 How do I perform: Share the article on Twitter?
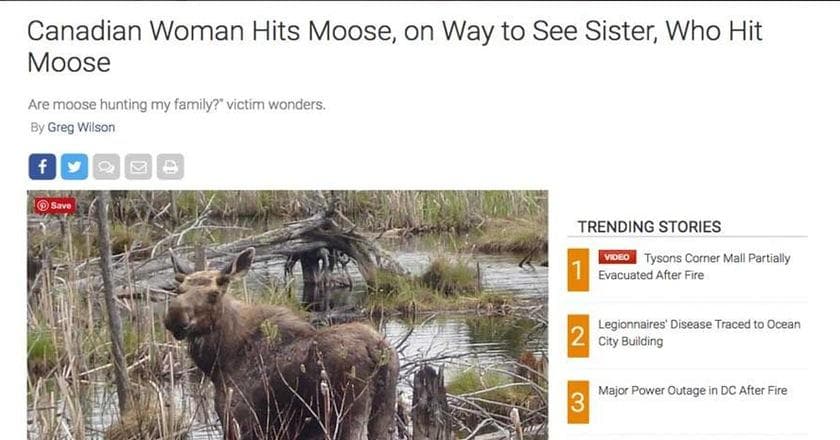coord(74,167)
